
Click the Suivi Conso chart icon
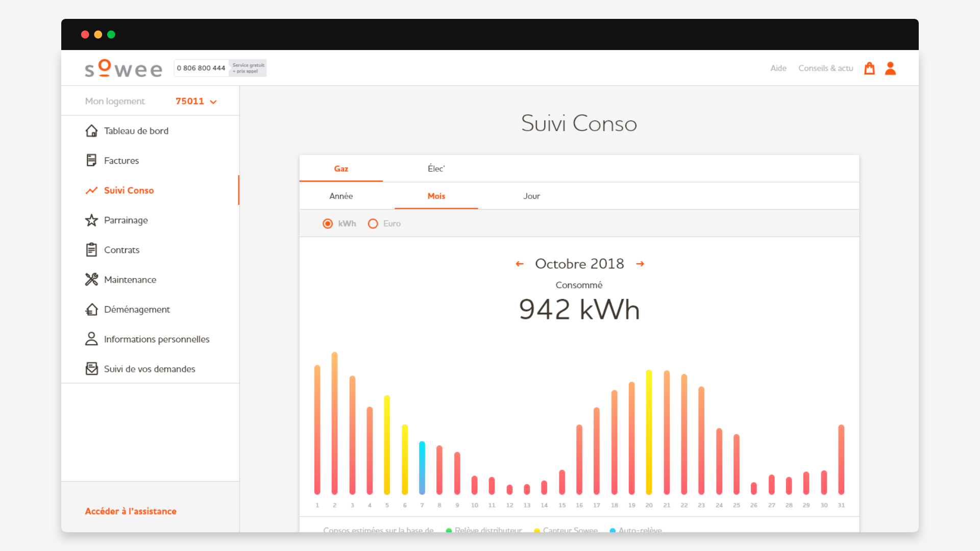tap(91, 190)
